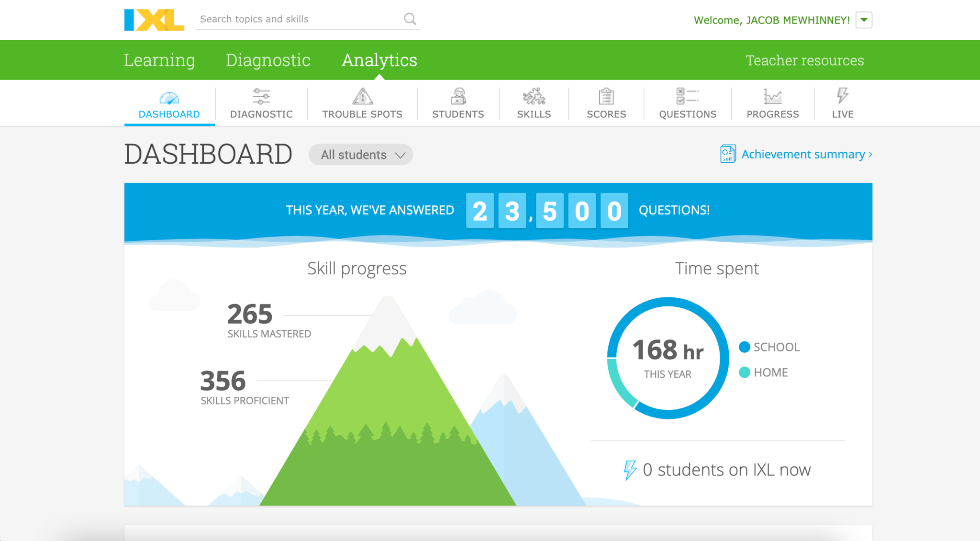
Task: Open the Achievement summary link
Action: (803, 154)
